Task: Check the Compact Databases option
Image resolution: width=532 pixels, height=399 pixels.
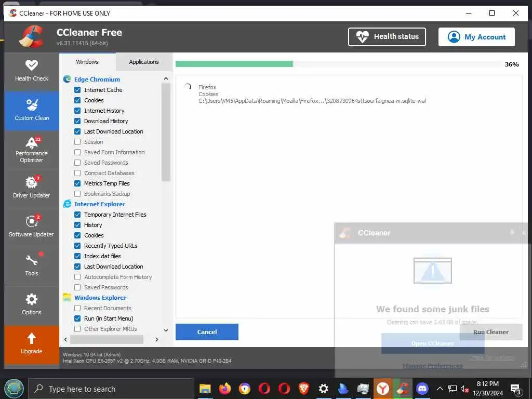Action: pyautogui.click(x=77, y=173)
